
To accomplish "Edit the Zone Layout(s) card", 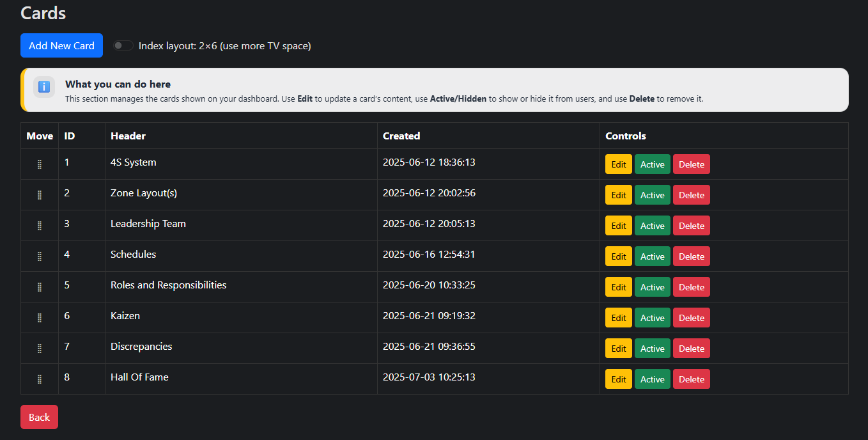I will 618,195.
